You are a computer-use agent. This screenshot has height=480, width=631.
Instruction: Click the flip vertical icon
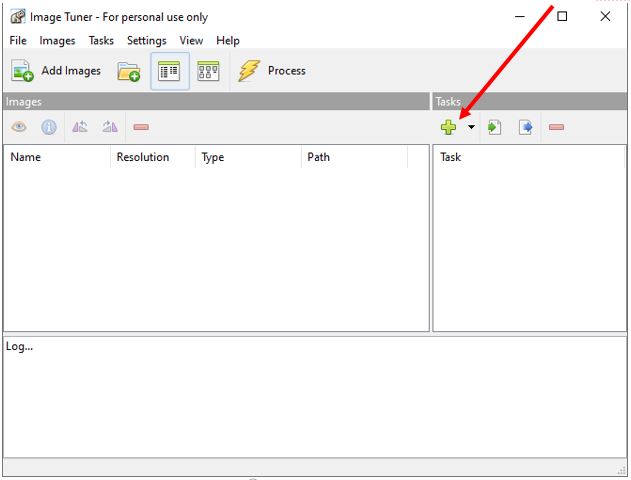point(110,127)
